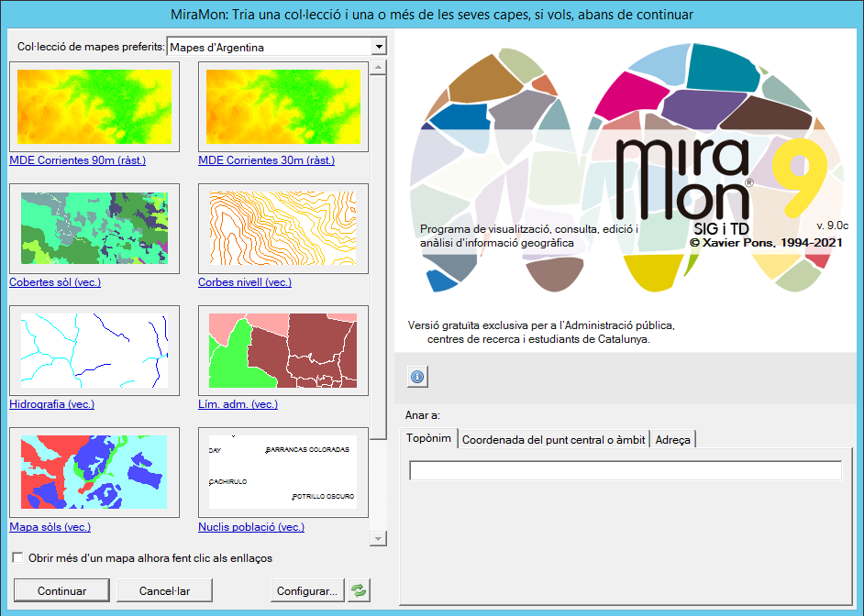Viewport: 864px width, 616px height.
Task: Open the Mapes d'Argentina collection dropdown
Action: click(x=379, y=47)
